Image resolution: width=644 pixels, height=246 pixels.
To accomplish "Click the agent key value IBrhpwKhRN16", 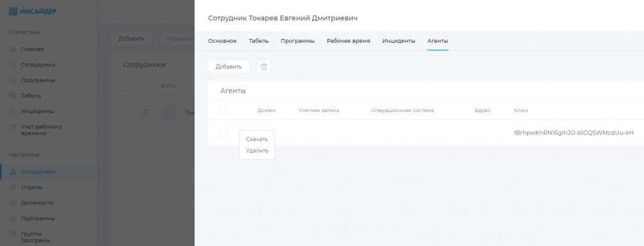I will [574, 133].
